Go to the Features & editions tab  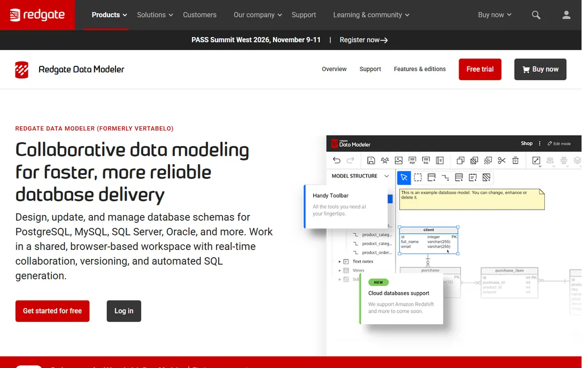(x=420, y=69)
